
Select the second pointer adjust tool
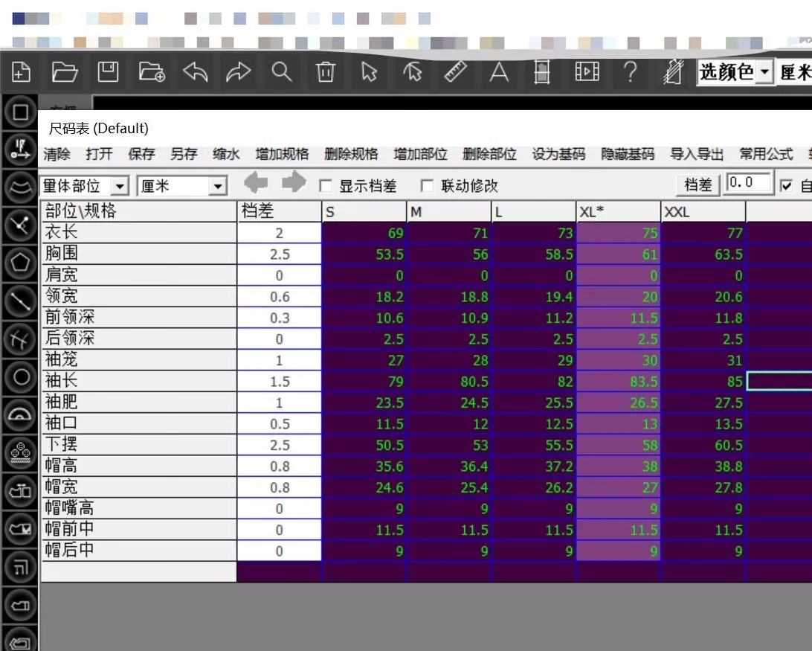coord(413,72)
